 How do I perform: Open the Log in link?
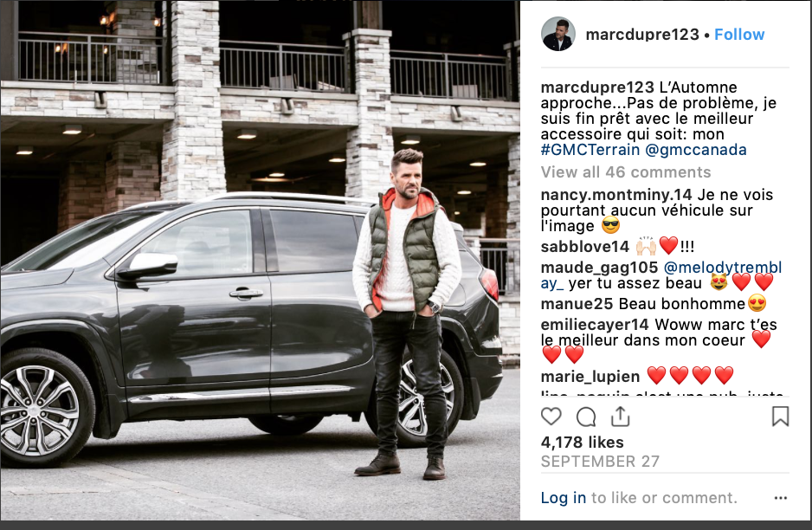(564, 498)
